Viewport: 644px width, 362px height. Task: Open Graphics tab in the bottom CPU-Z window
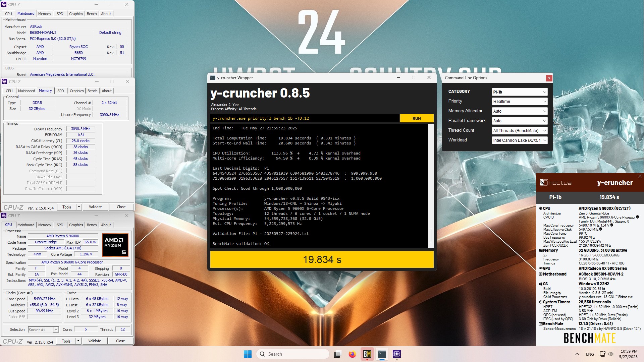(x=76, y=225)
